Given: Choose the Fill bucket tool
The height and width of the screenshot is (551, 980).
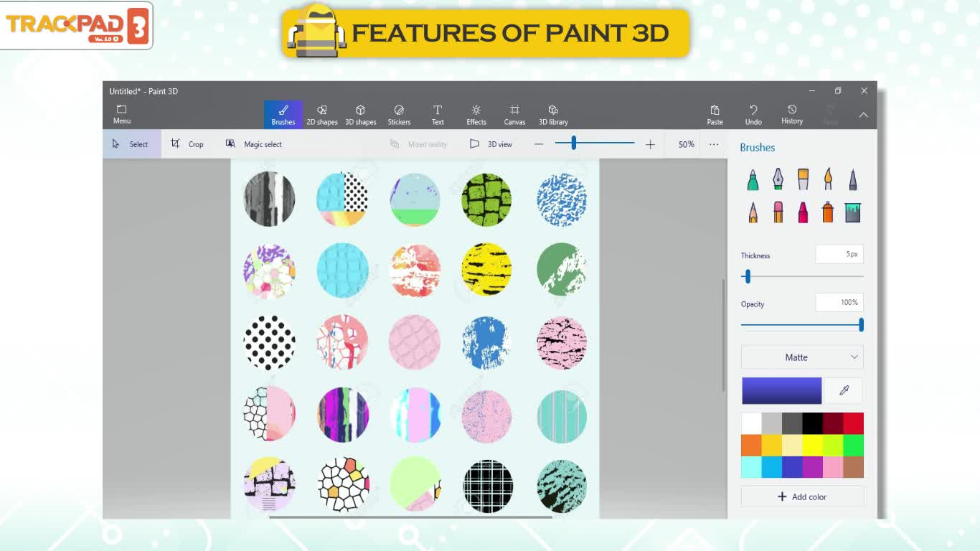Looking at the screenshot, I should [853, 212].
